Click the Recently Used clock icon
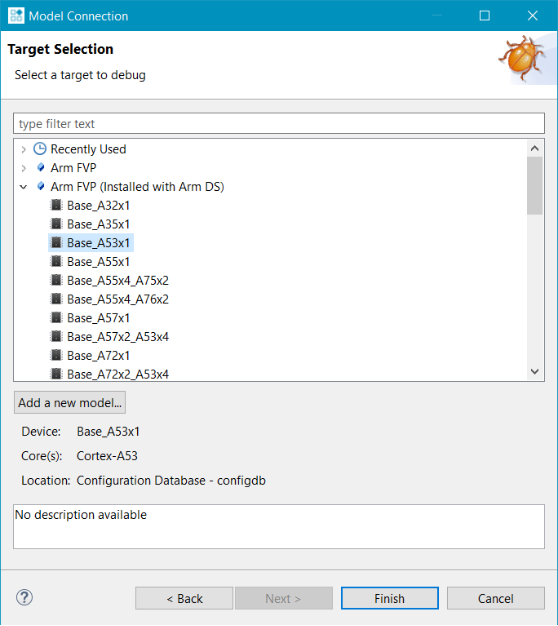This screenshot has width=558, height=626. [x=40, y=149]
